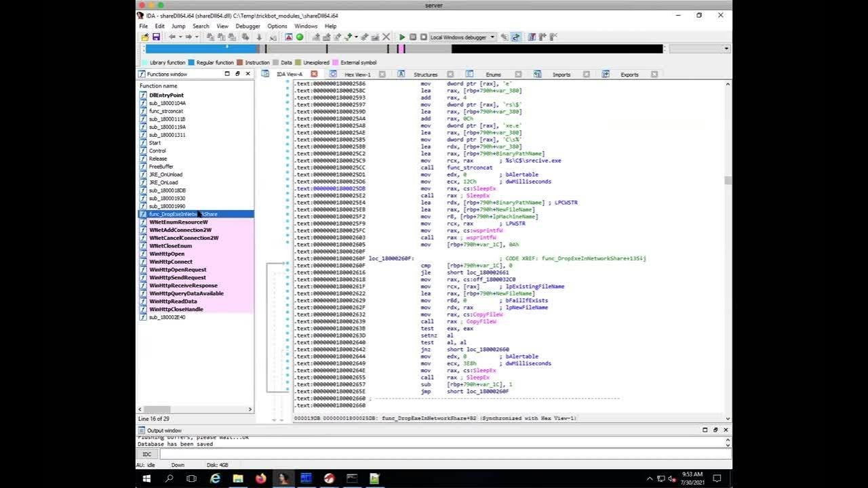The image size is (868, 488).
Task: Open the Search menu
Action: pos(201,26)
